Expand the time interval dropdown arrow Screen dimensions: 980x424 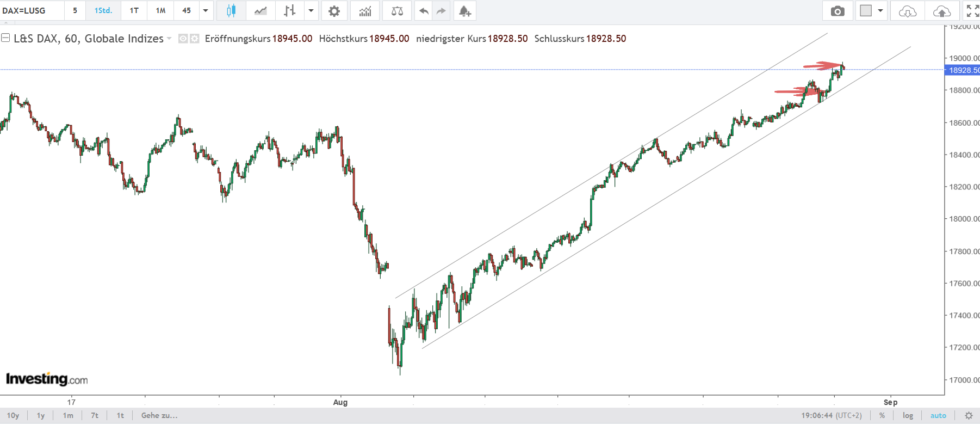coord(206,10)
